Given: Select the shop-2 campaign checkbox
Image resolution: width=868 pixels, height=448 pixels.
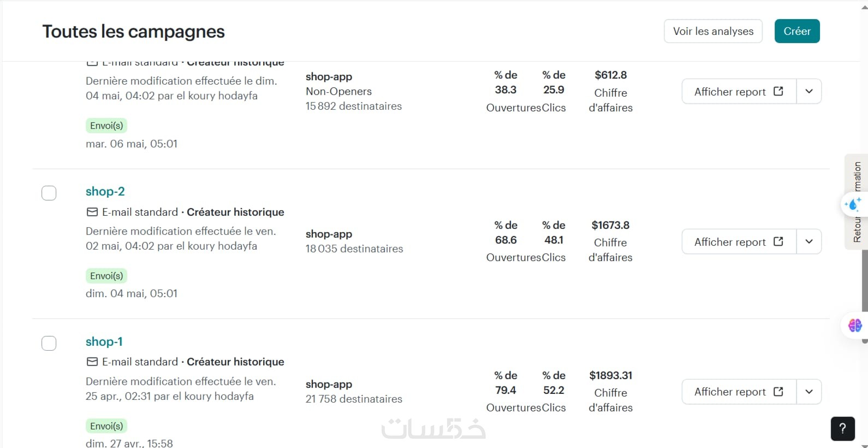Looking at the screenshot, I should (49, 193).
